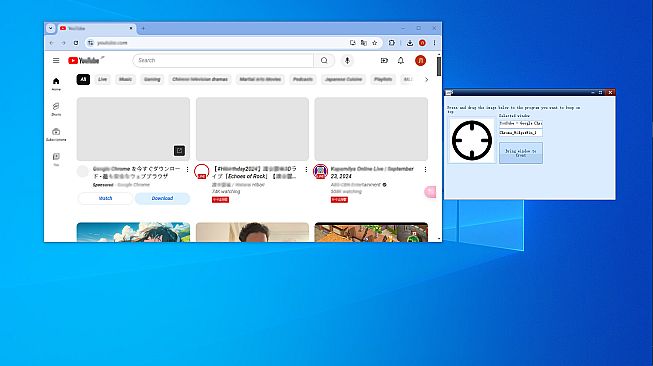Click the YouTube logo
The image size is (653, 366).
(84, 60)
